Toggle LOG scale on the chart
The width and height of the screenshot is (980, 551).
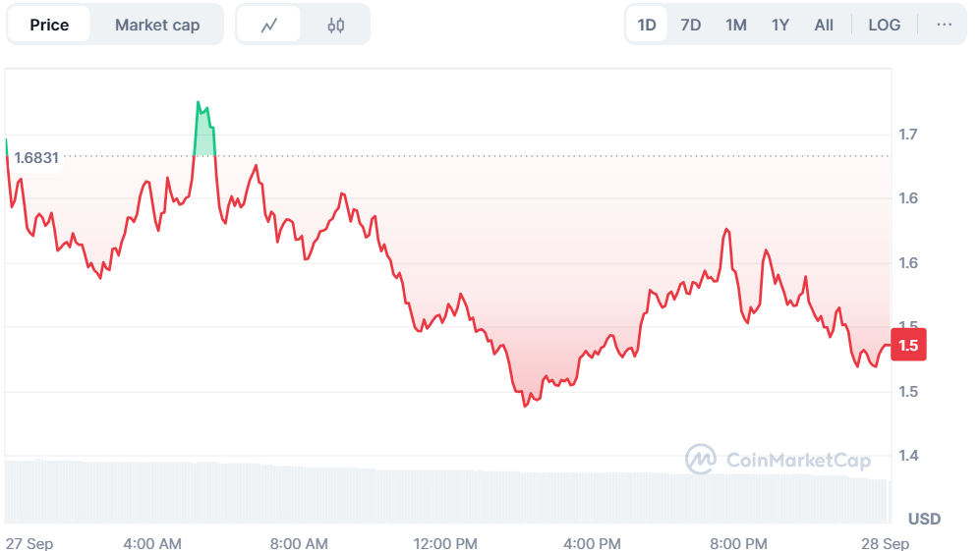pyautogui.click(x=884, y=25)
